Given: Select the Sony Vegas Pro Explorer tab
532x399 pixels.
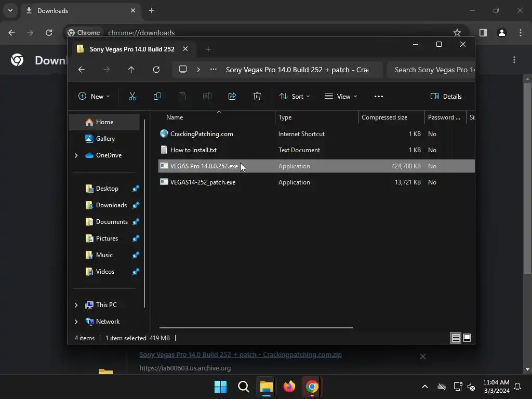Looking at the screenshot, I should click(132, 49).
